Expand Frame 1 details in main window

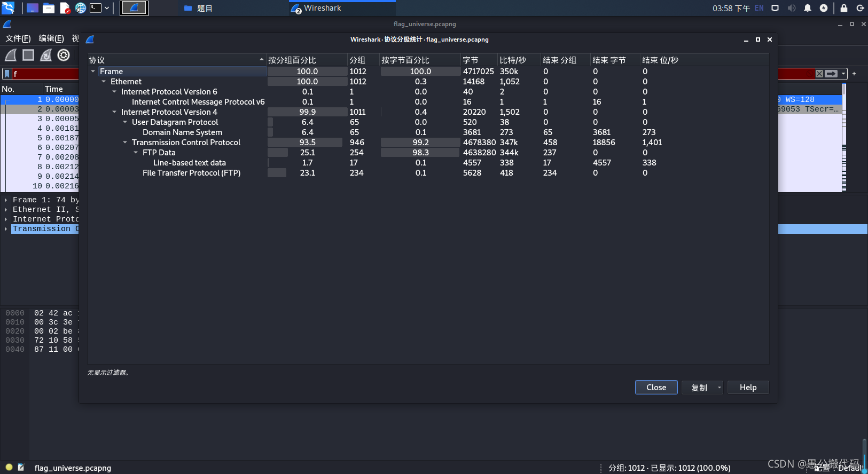click(x=6, y=200)
